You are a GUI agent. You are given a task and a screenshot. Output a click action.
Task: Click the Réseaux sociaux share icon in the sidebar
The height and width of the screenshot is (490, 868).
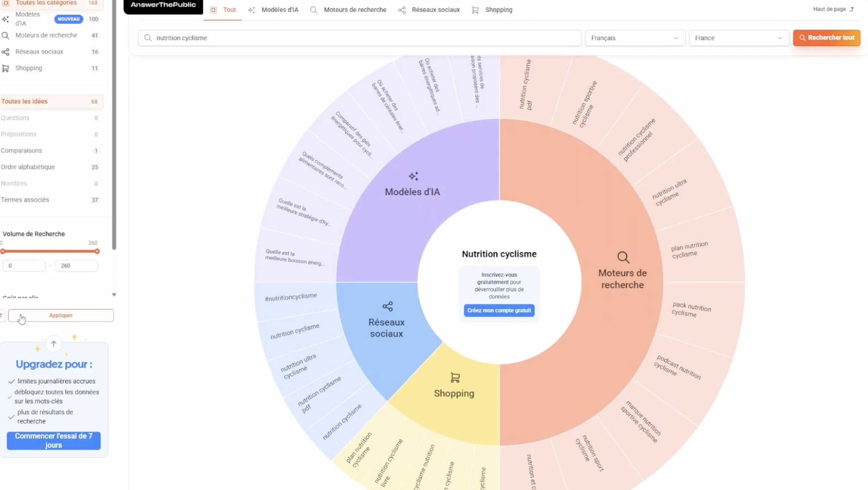[6, 52]
